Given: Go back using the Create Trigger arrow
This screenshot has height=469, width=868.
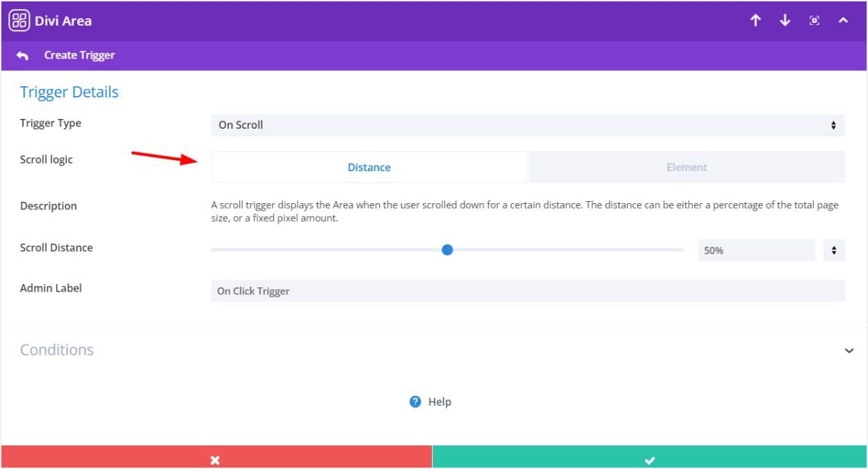Looking at the screenshot, I should 22,56.
